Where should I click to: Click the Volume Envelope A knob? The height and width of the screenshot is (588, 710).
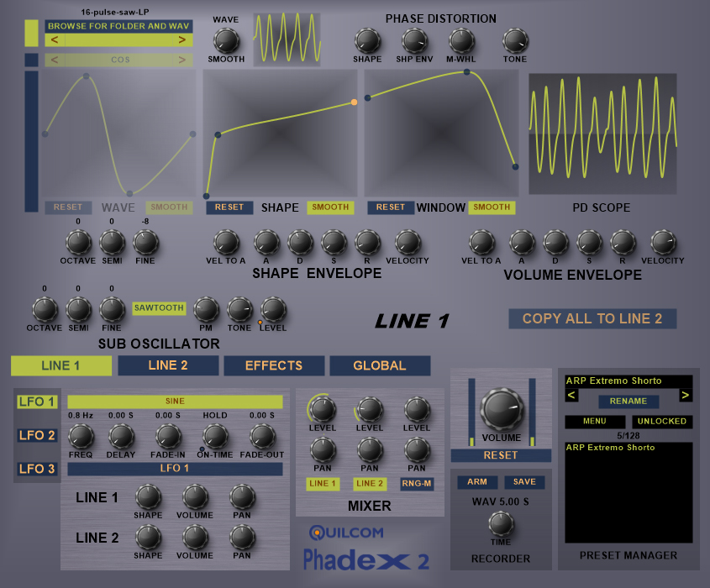click(522, 243)
